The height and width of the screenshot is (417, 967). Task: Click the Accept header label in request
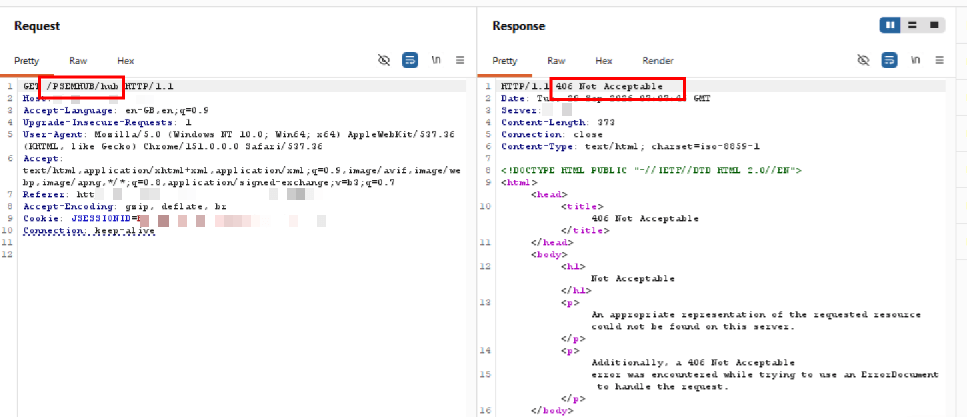pyautogui.click(x=43, y=159)
